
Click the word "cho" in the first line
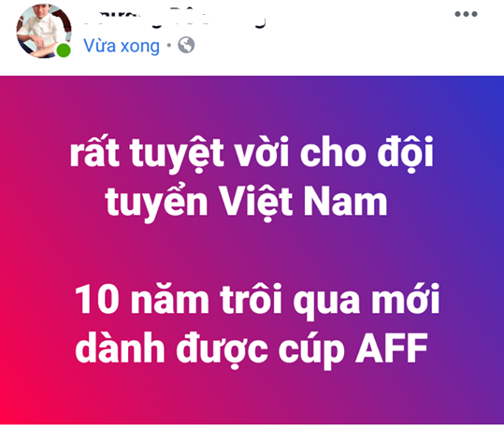[x=332, y=152]
